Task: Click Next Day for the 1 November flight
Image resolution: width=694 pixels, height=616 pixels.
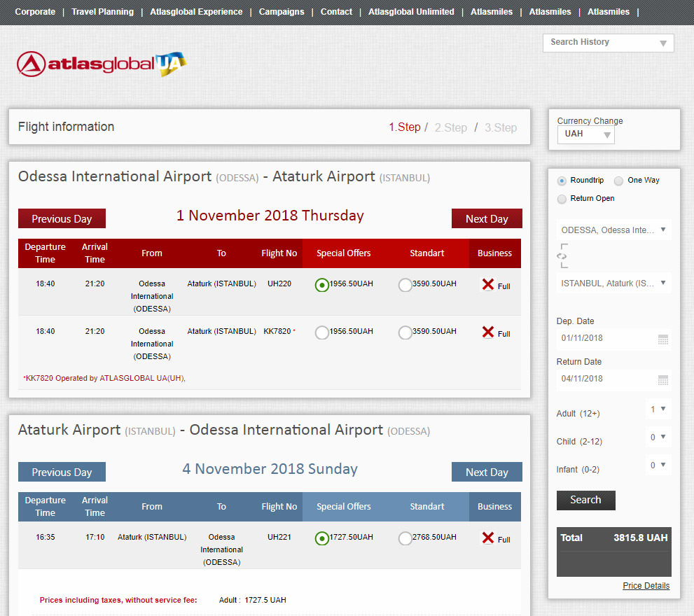Action: click(x=487, y=218)
